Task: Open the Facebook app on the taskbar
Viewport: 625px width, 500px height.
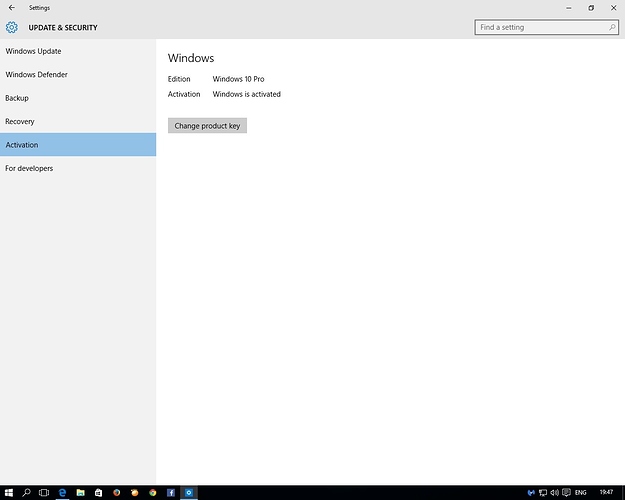Action: [171, 493]
